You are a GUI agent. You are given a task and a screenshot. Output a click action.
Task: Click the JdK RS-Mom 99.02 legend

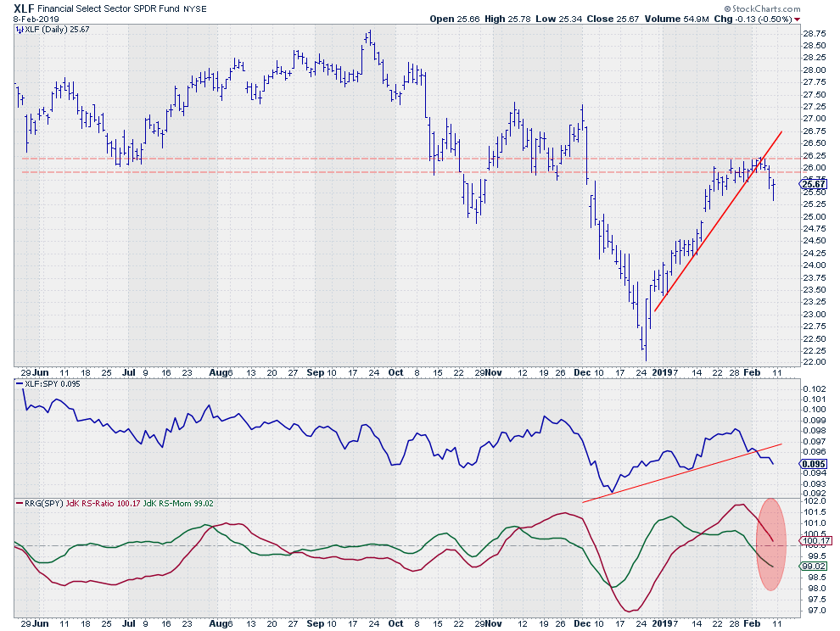coord(178,504)
